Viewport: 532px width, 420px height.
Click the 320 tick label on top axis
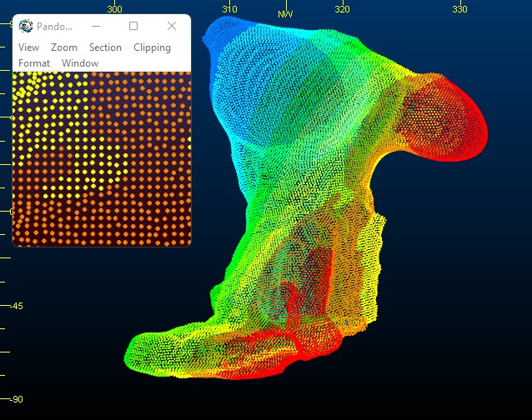click(x=342, y=9)
